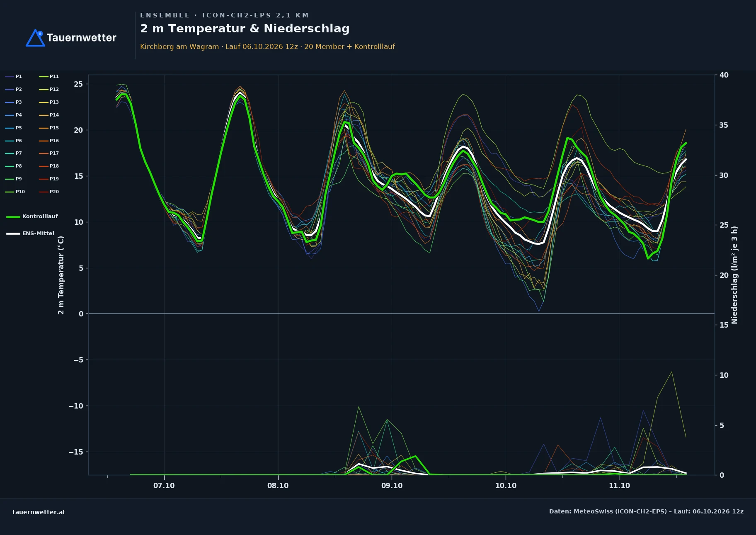Open the tauernwetter.at footer link
The width and height of the screenshot is (756, 535).
[x=39, y=512]
